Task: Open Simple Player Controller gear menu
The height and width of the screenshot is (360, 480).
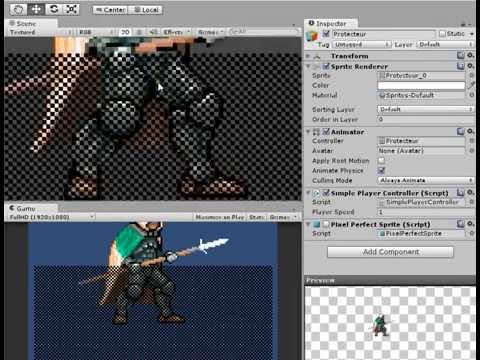Action: [x=470, y=193]
